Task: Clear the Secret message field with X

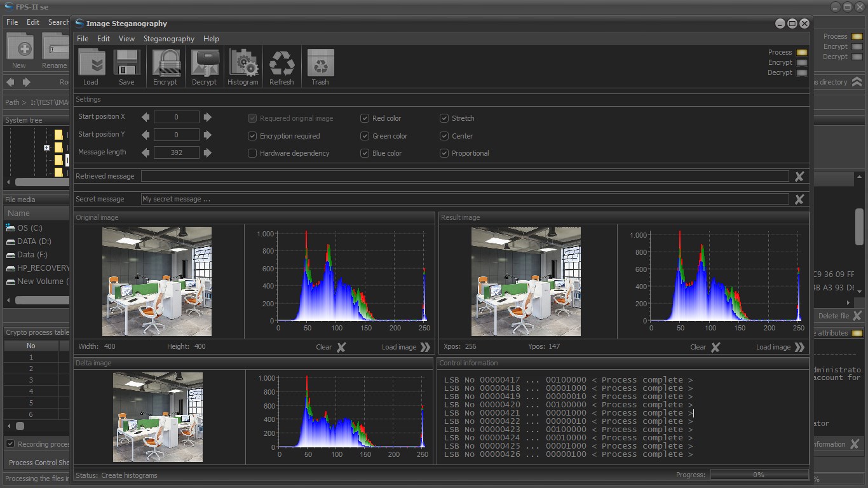Action: coord(799,199)
